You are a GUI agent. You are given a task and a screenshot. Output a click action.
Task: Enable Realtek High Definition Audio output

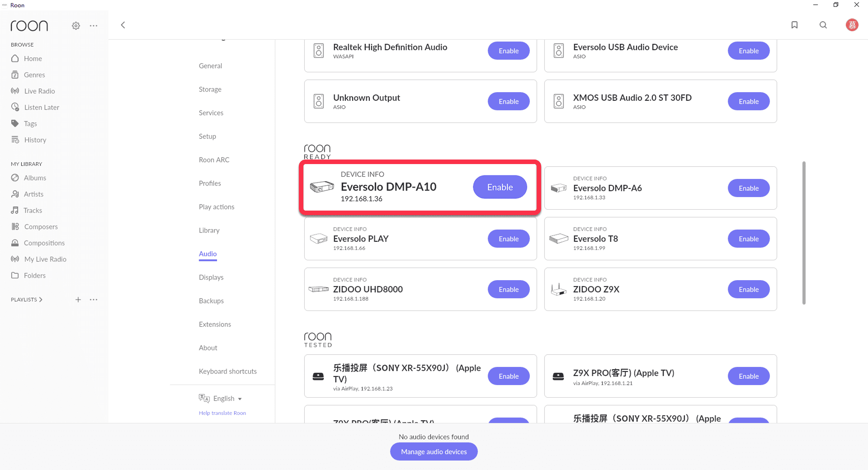point(508,51)
